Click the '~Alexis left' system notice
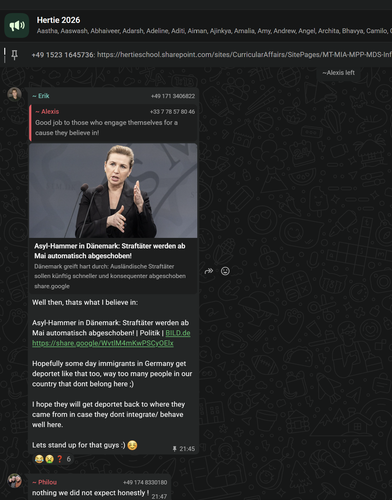The image size is (392, 500). (x=338, y=73)
